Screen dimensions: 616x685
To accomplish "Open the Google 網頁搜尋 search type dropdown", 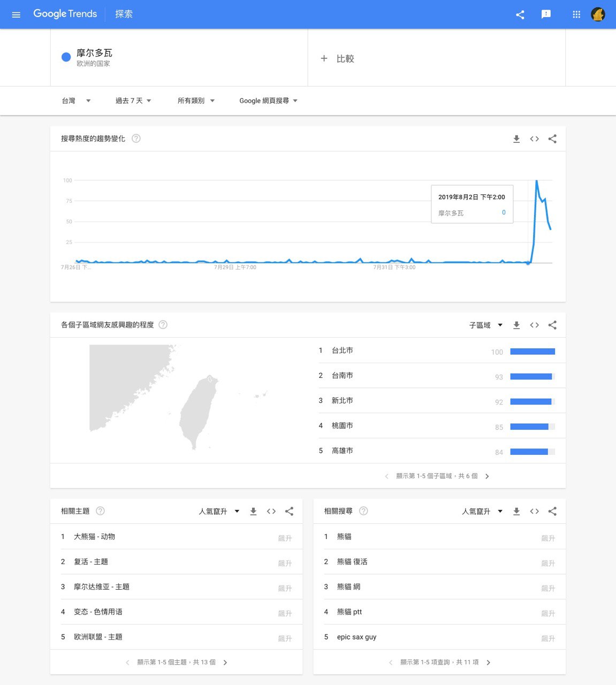I will [268, 101].
